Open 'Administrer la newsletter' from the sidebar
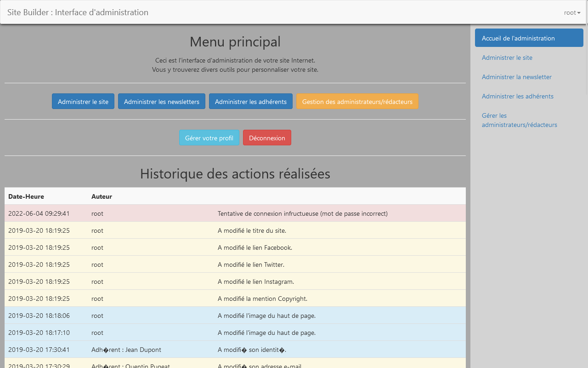588x368 pixels. click(x=516, y=77)
